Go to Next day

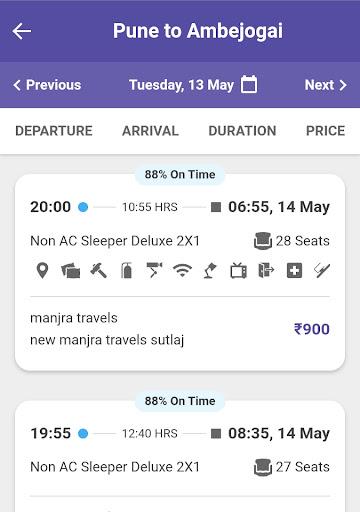(326, 85)
